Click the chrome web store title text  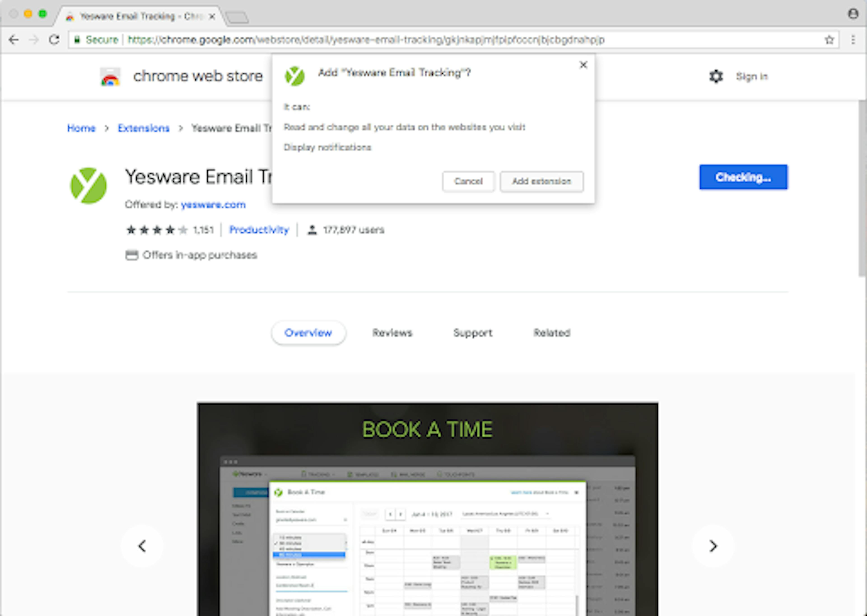coord(198,76)
